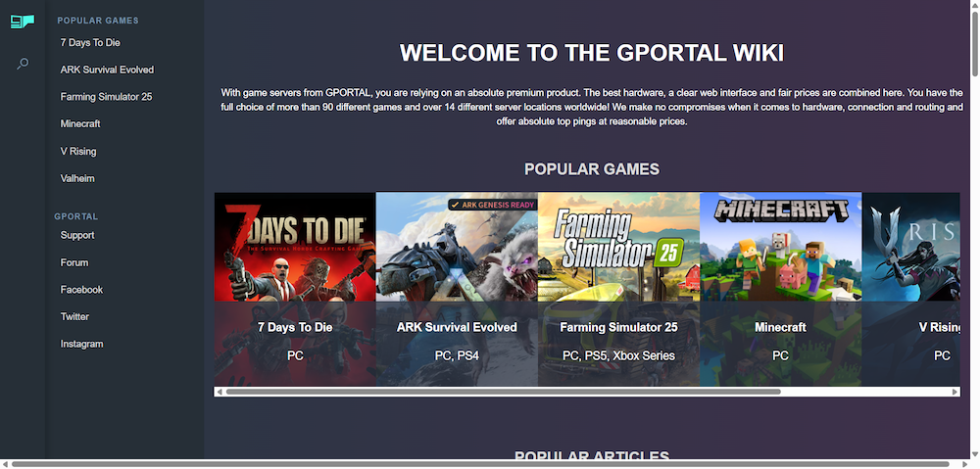The image size is (980, 469).
Task: Open 7 Days To Die sidebar link
Action: 90,42
